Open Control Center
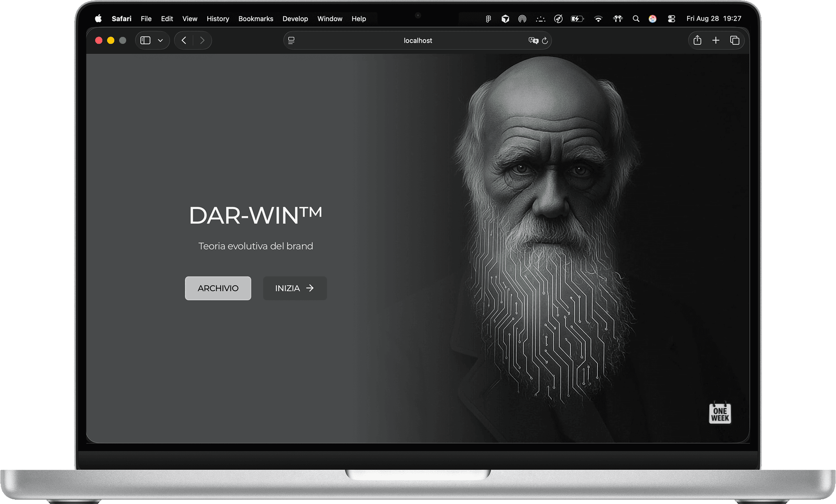The image size is (836, 504). [672, 19]
